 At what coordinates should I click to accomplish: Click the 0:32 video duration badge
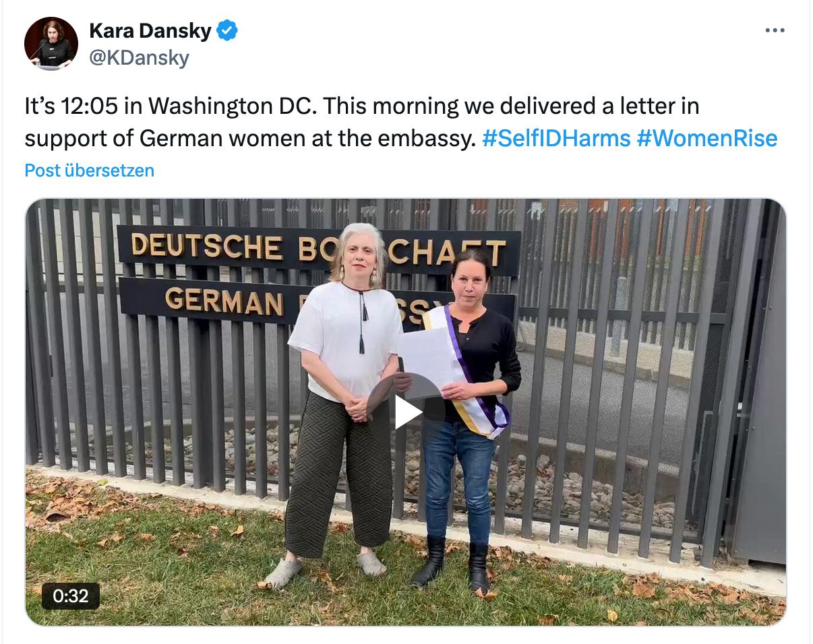(71, 595)
